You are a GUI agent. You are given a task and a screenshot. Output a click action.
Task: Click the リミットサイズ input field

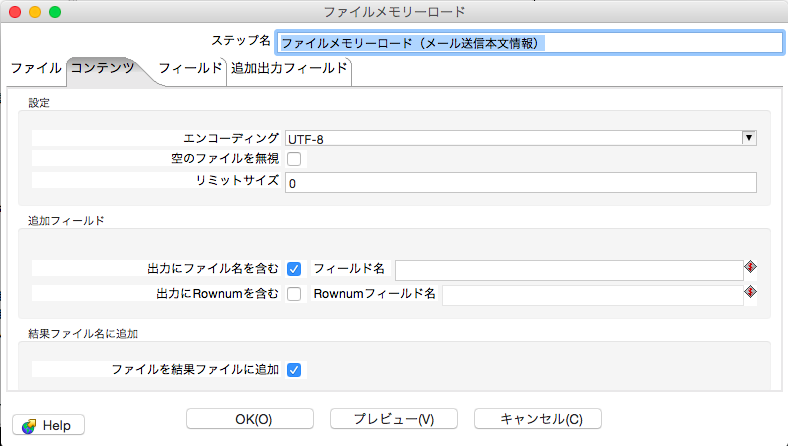[520, 183]
